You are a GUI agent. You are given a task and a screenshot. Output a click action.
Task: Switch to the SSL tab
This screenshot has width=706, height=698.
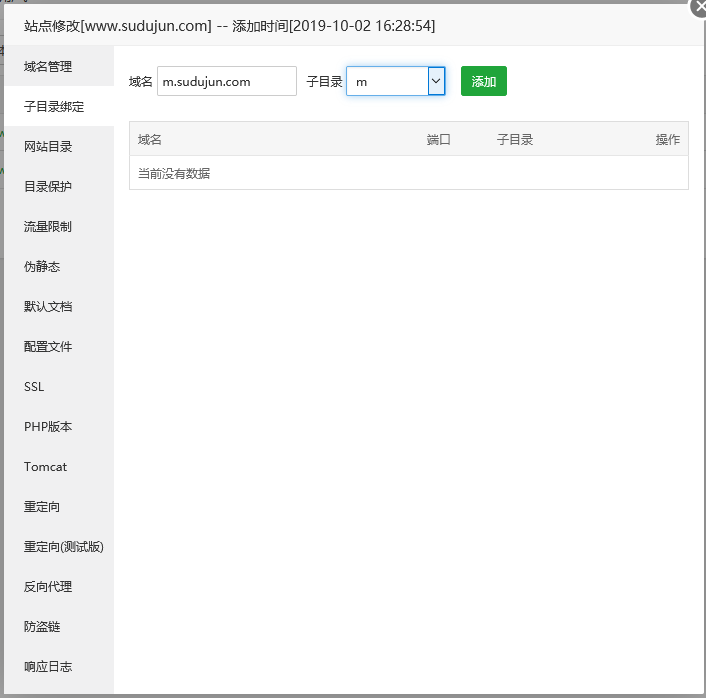[x=34, y=387]
